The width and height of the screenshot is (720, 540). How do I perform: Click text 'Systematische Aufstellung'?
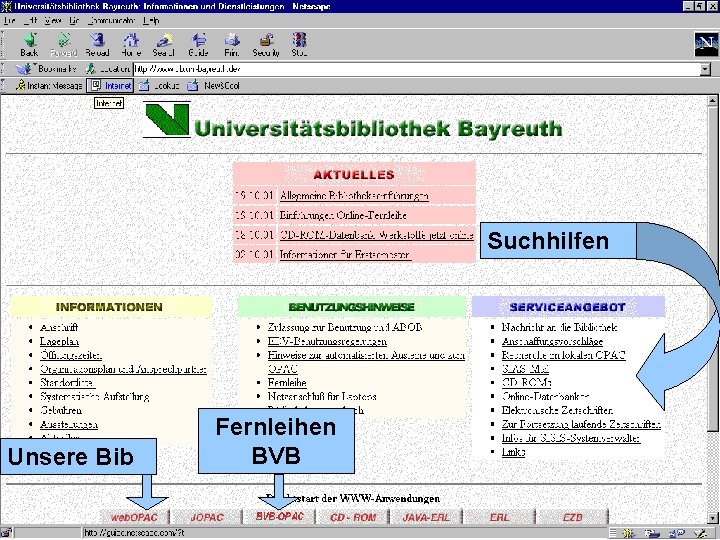click(95, 397)
